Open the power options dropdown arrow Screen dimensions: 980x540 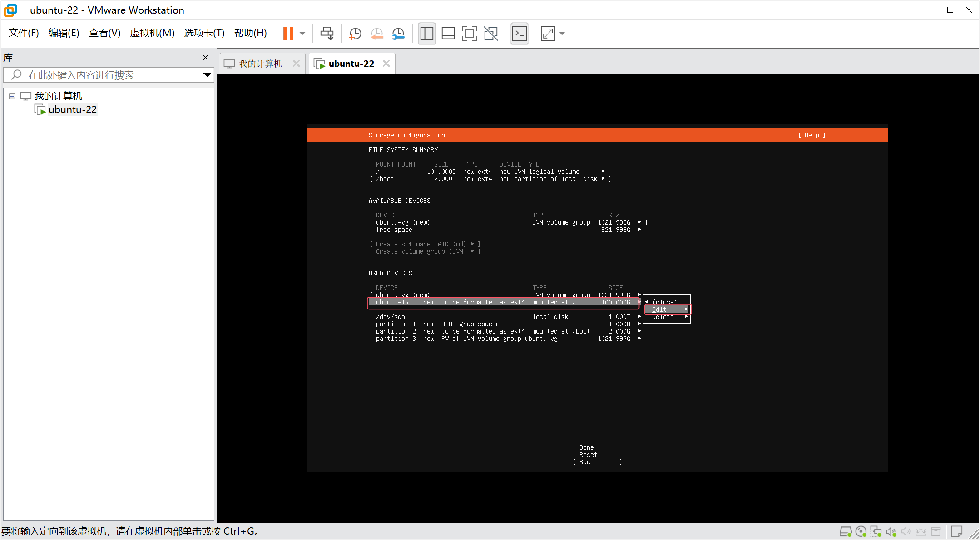[302, 34]
